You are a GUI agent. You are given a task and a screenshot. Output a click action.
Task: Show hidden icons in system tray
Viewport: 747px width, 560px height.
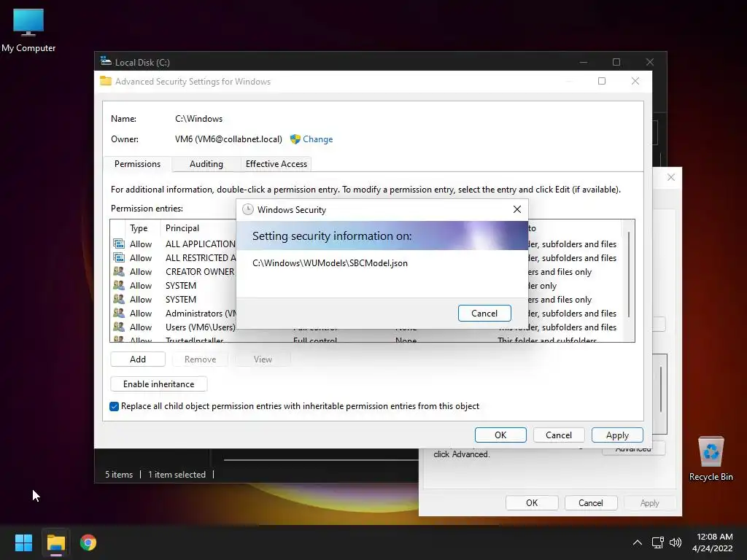pos(637,542)
